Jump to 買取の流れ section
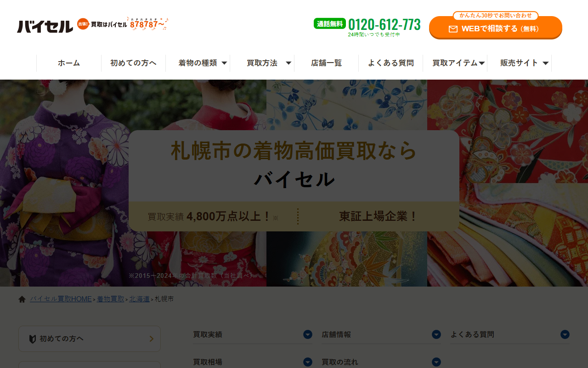The width and height of the screenshot is (588, 368). pyautogui.click(x=381, y=362)
